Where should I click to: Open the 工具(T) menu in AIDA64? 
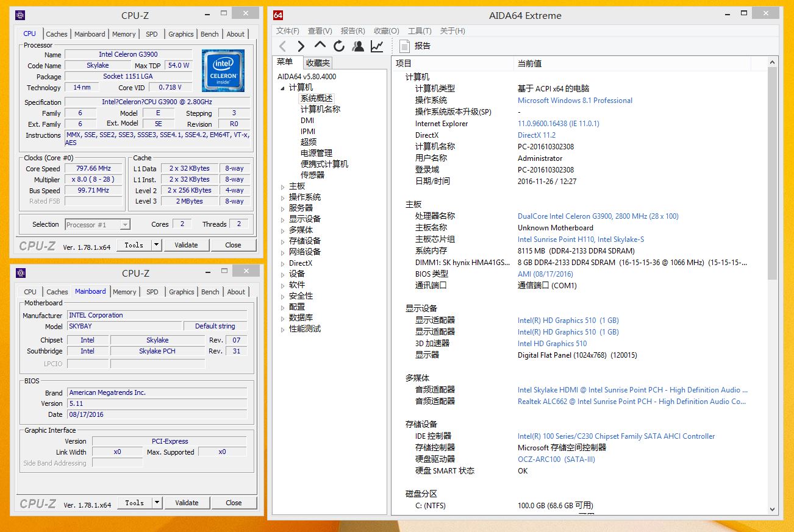coord(420,31)
